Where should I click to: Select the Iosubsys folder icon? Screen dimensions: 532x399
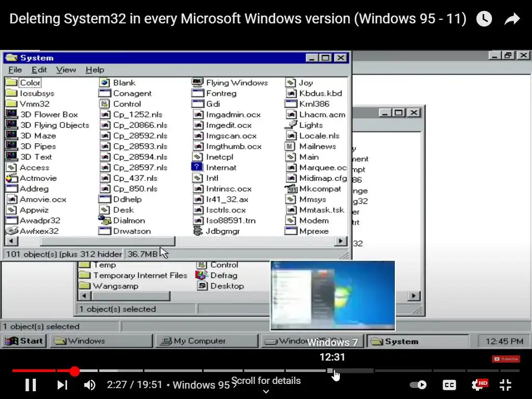pyautogui.click(x=11, y=93)
